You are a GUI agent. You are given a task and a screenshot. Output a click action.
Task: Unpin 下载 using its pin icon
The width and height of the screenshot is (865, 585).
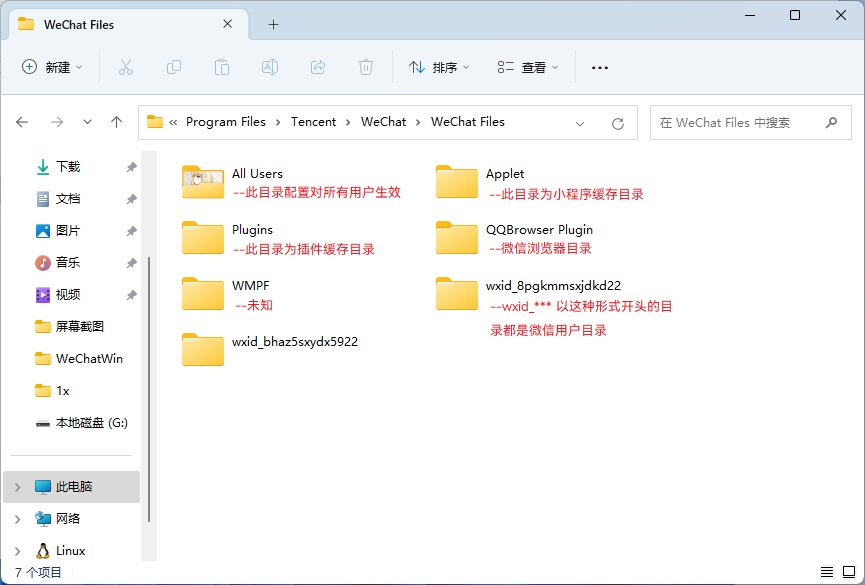[131, 167]
